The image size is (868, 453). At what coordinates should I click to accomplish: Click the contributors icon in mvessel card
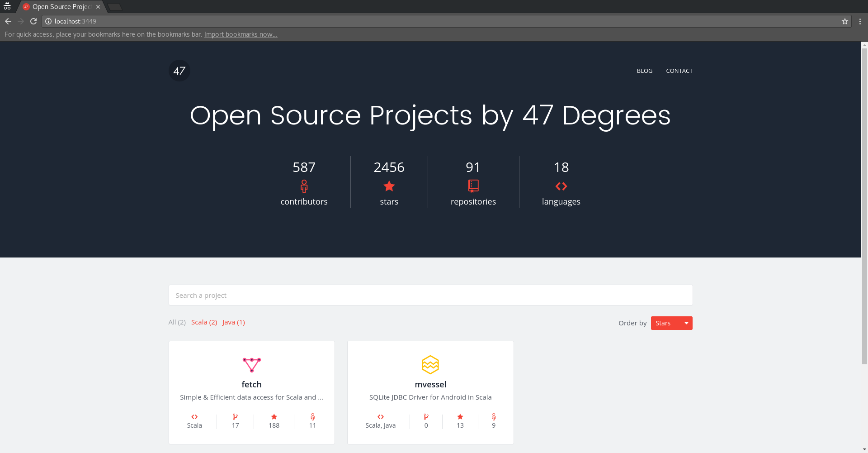tap(494, 417)
